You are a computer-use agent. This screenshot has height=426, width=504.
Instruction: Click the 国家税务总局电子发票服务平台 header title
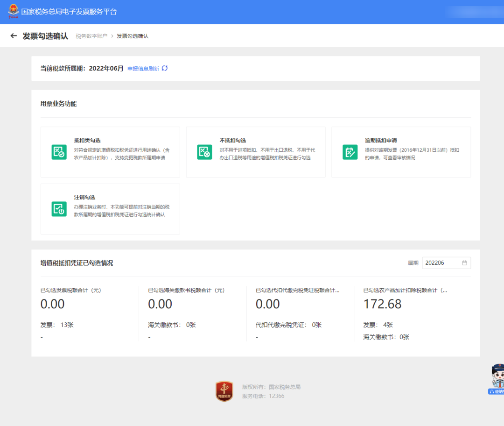[69, 12]
